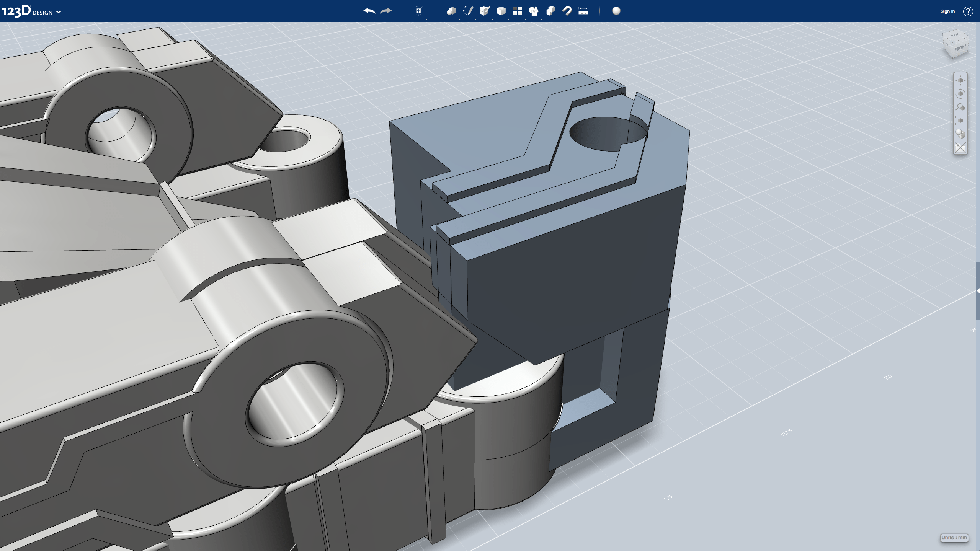Screen dimensions: 980x551
Task: Select the Measure ruler tool
Action: click(583, 11)
